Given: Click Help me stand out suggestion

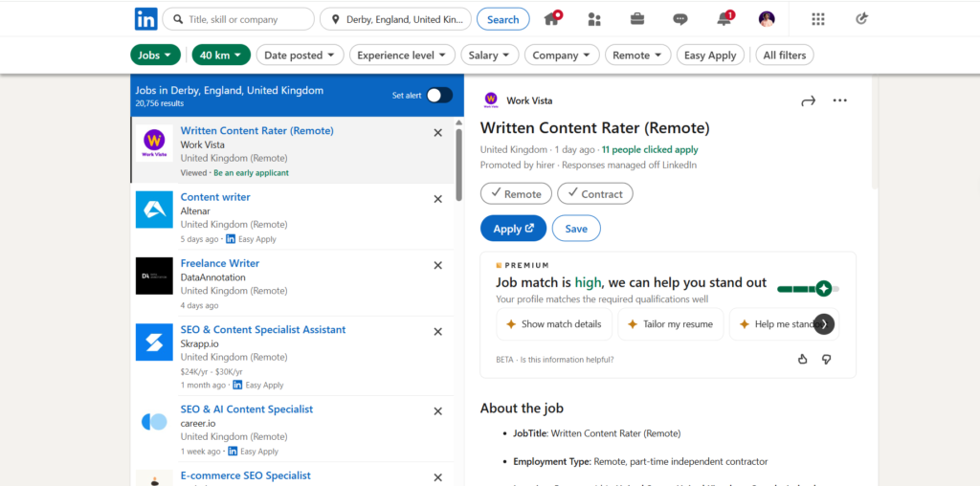Looking at the screenshot, I should (x=784, y=323).
